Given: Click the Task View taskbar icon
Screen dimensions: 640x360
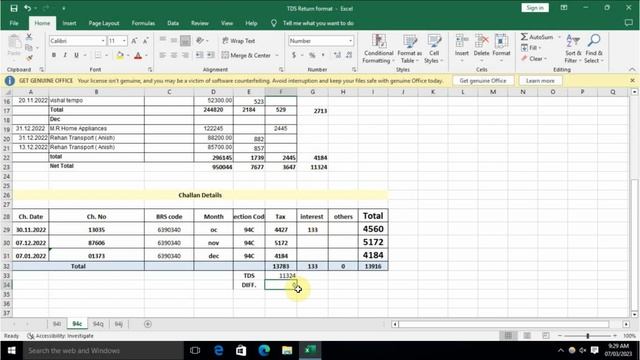Looking at the screenshot, I should (195, 350).
